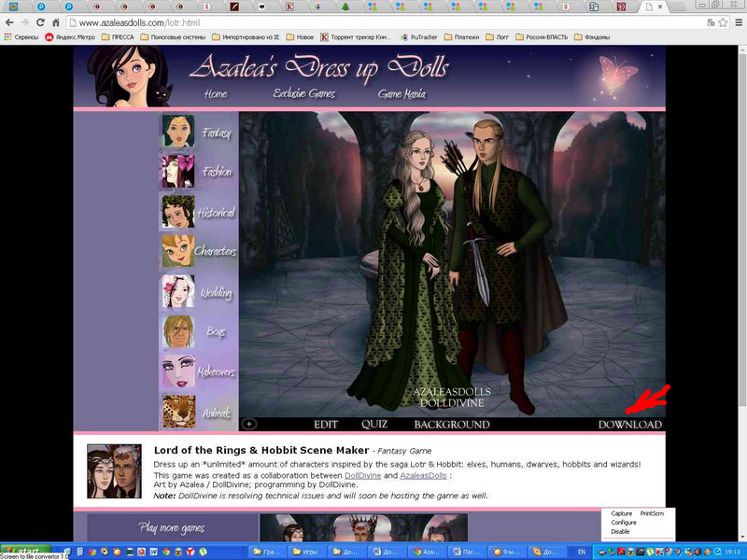Click the translate icon in the address bar

coord(711,22)
